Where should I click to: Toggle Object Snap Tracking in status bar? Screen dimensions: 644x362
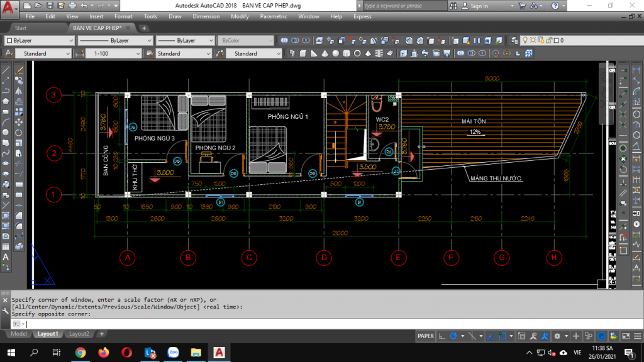tap(491, 336)
